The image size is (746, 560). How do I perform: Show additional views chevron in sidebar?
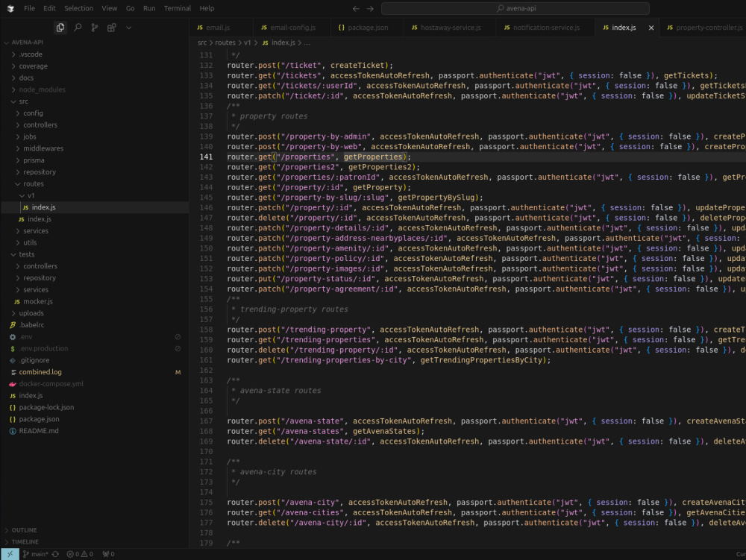point(128,28)
